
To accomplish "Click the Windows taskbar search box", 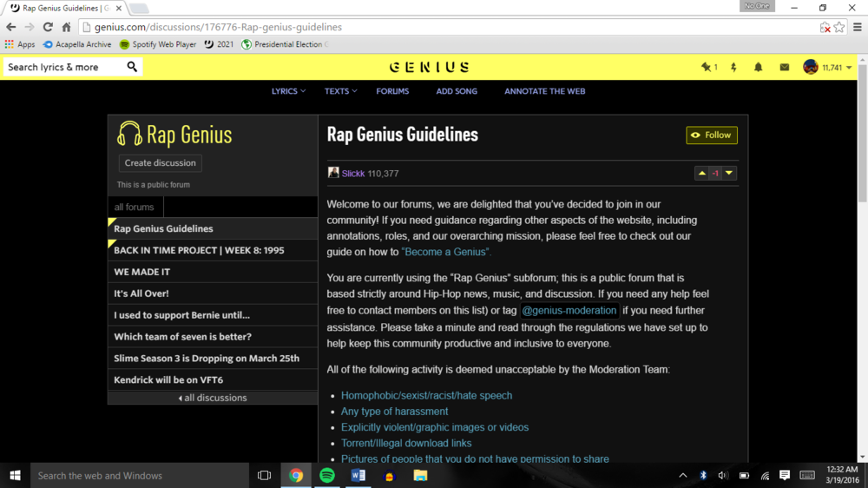I will point(140,475).
